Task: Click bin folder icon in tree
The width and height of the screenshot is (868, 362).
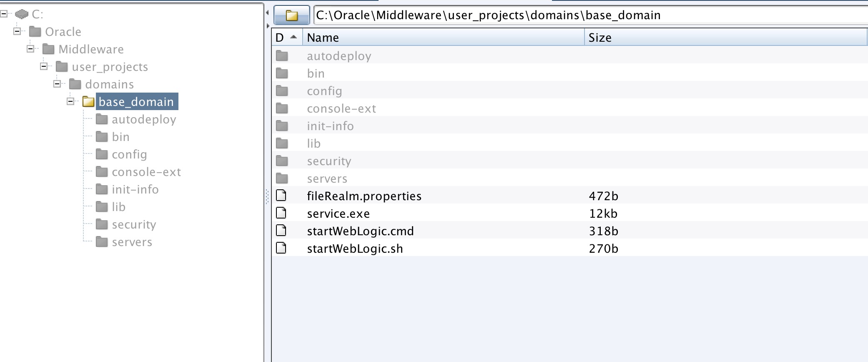Action: (102, 137)
